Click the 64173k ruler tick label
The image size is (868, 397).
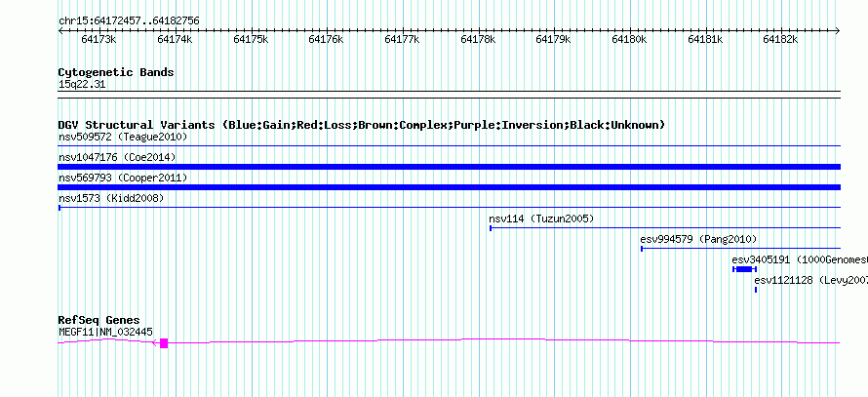[99, 39]
